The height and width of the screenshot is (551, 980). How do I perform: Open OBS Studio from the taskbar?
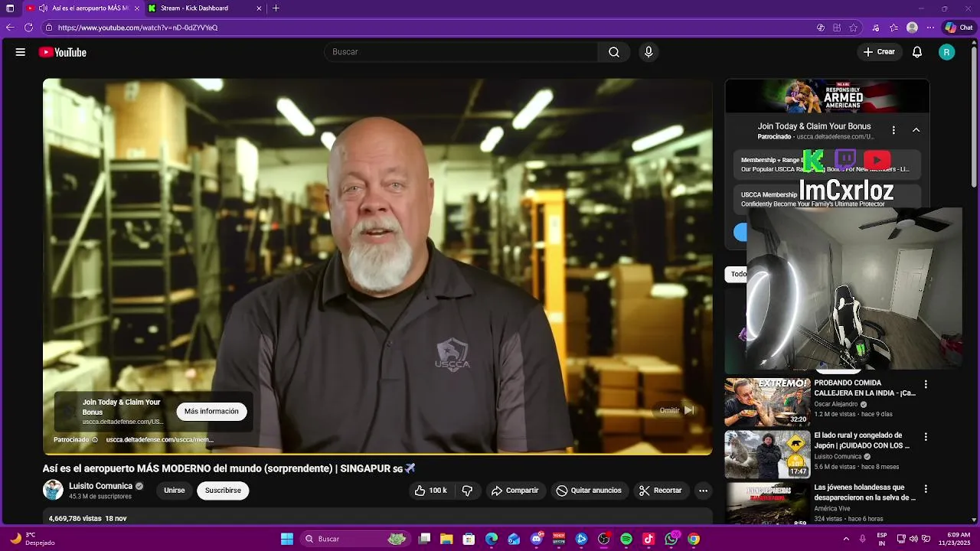[603, 539]
